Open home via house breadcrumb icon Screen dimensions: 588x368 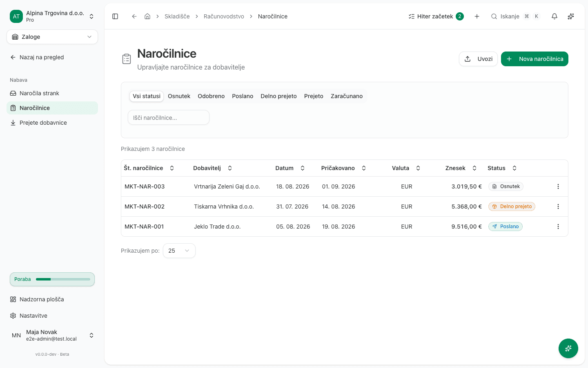pyautogui.click(x=147, y=16)
